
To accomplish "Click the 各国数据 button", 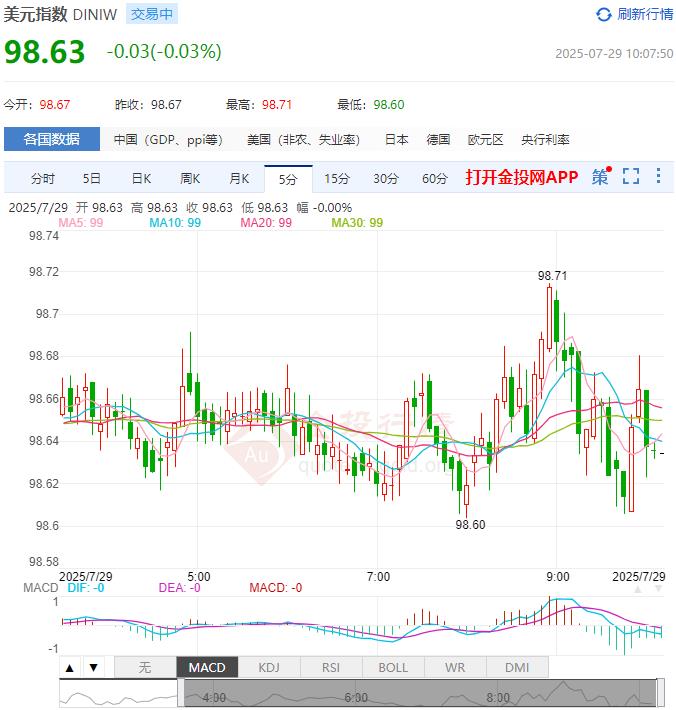I will (51, 139).
